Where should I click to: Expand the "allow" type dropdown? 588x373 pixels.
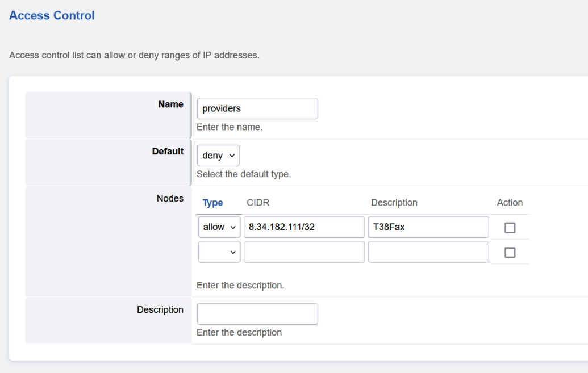219,227
